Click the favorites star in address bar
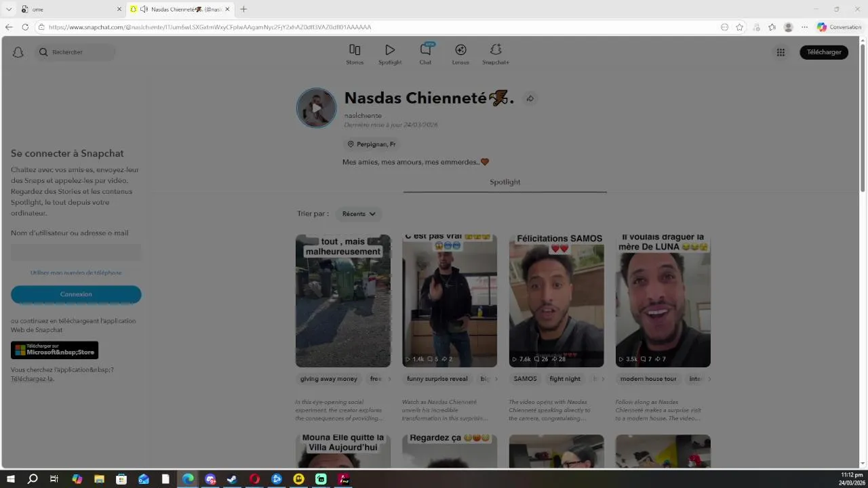The image size is (868, 488). (740, 27)
